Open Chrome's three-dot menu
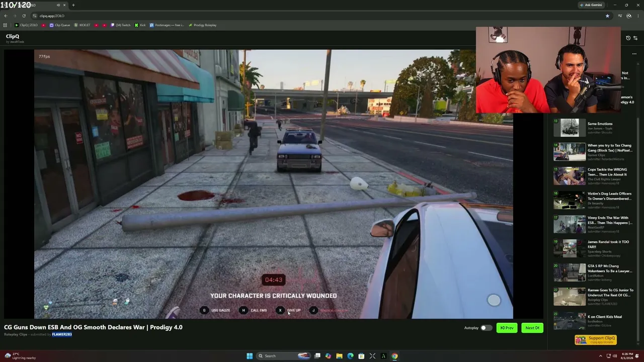The height and width of the screenshot is (362, 644). 637,16
